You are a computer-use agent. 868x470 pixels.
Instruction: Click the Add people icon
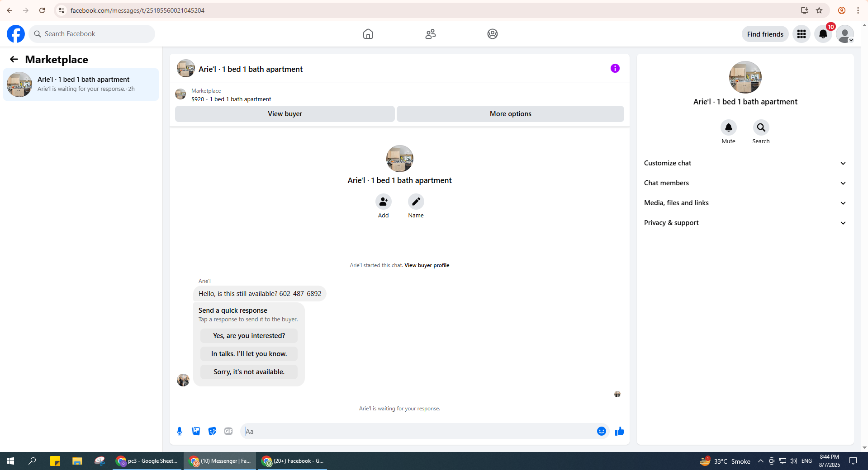384,202
